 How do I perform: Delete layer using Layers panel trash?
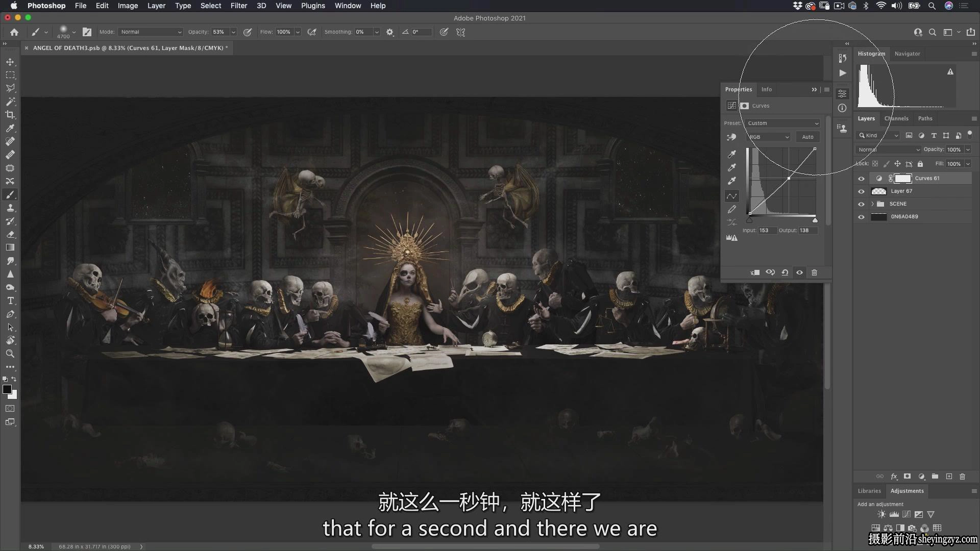click(963, 477)
